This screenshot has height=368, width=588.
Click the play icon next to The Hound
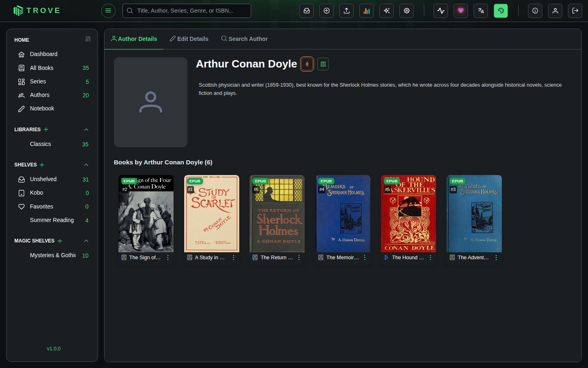pyautogui.click(x=386, y=258)
